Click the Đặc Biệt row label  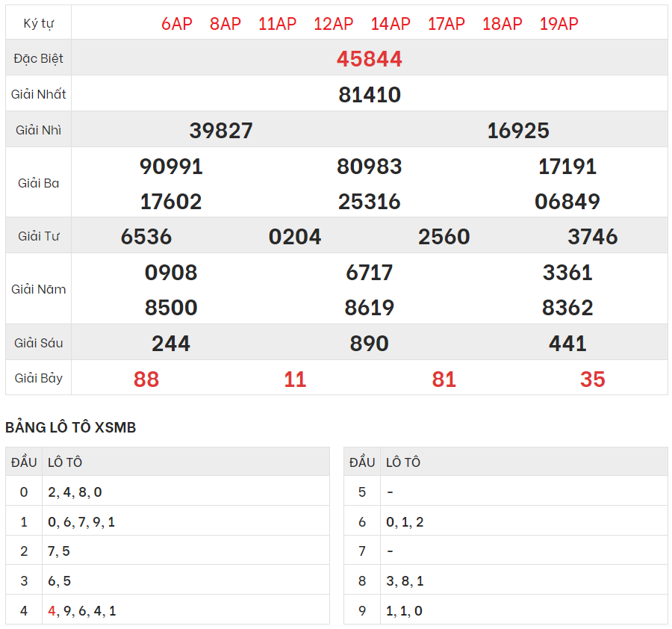(39, 59)
